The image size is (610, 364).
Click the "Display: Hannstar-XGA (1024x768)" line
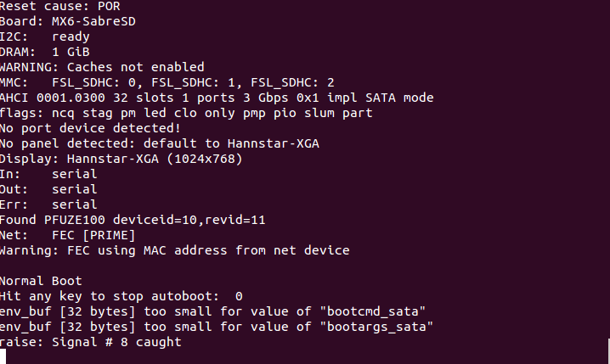121,159
